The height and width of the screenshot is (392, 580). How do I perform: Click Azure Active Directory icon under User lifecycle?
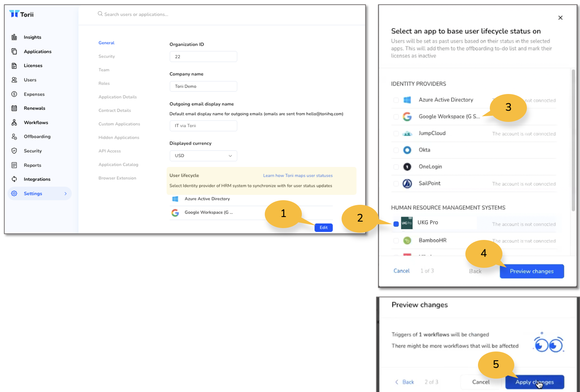click(175, 199)
